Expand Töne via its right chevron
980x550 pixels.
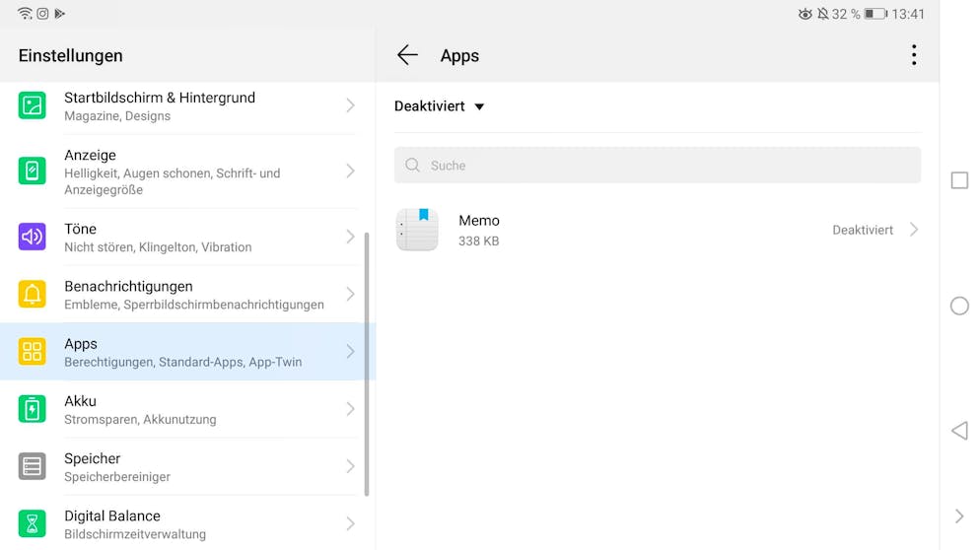[x=351, y=237]
